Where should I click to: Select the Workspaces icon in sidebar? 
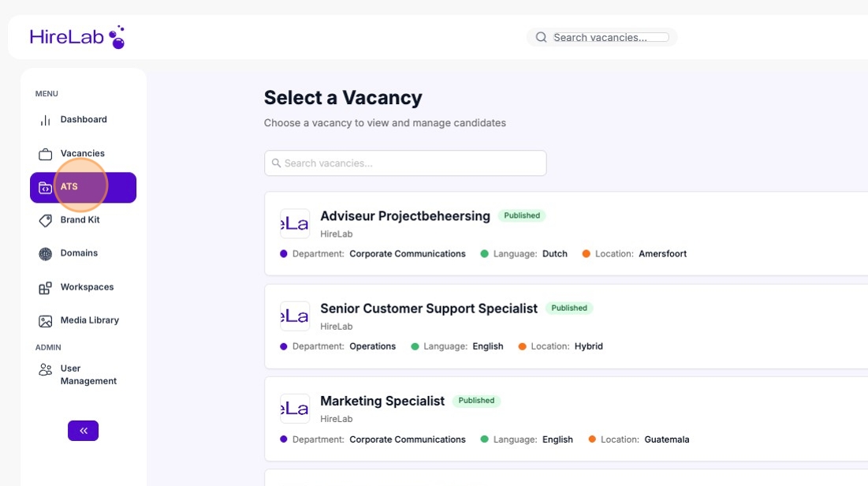45,286
